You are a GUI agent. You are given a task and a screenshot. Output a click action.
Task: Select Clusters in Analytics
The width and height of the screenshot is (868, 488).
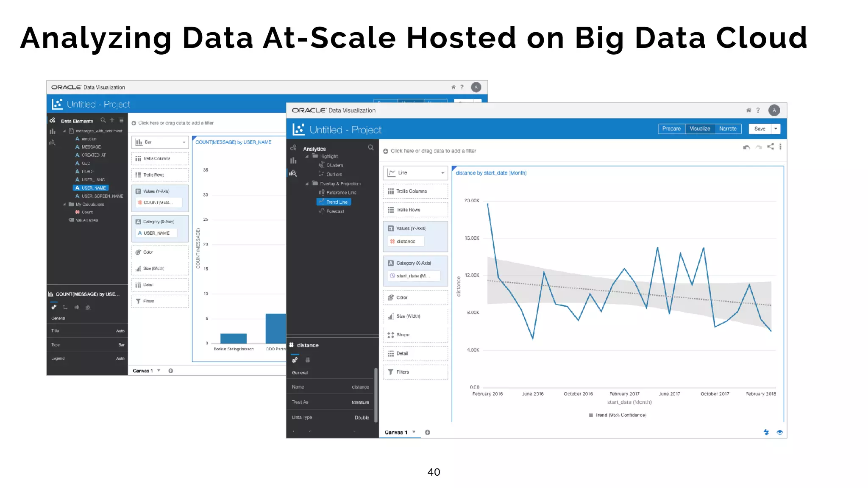331,165
